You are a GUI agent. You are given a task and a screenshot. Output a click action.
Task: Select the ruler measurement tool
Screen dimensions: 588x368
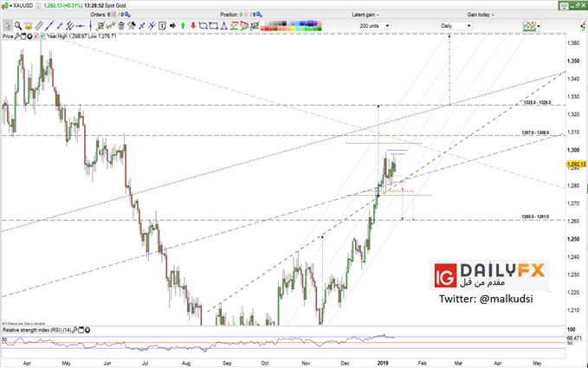tap(39, 26)
